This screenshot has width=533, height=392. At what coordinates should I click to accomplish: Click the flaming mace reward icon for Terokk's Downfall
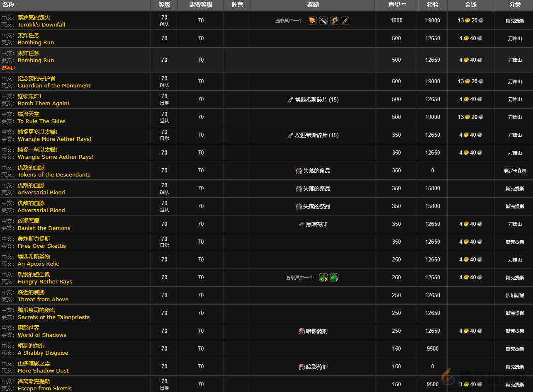313,21
